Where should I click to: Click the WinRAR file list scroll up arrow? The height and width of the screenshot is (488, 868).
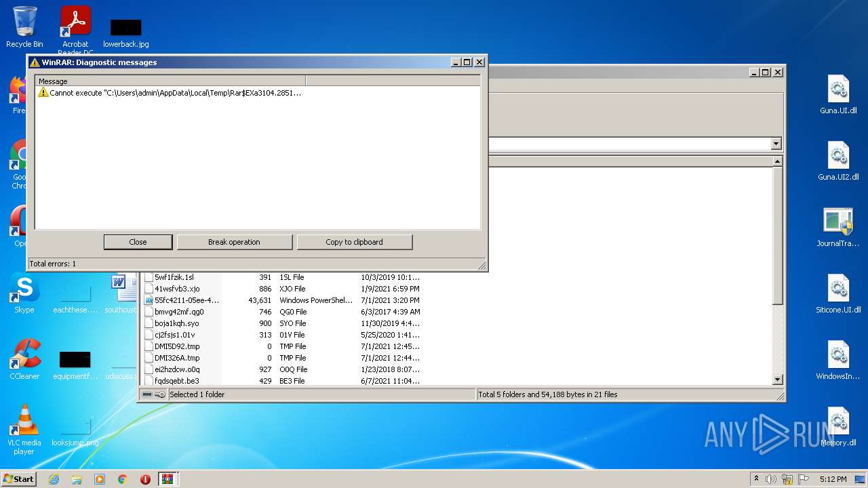(x=778, y=161)
